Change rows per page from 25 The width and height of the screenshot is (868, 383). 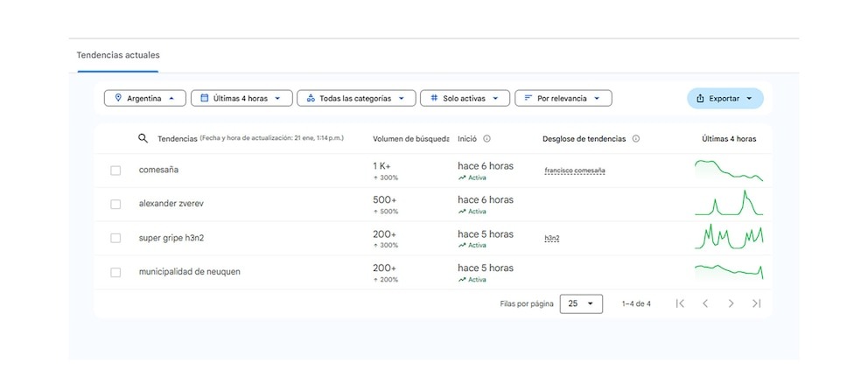point(581,303)
